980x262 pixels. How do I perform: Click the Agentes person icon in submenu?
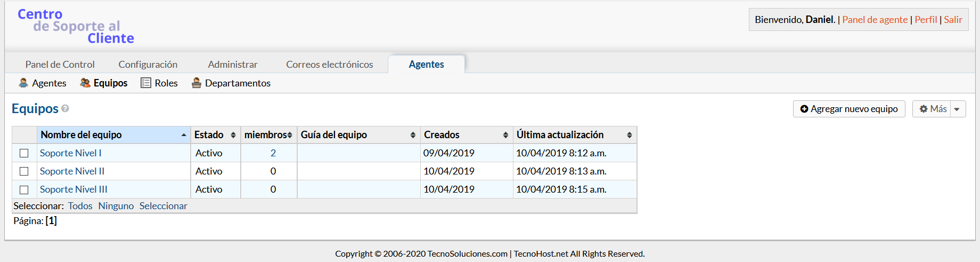23,83
